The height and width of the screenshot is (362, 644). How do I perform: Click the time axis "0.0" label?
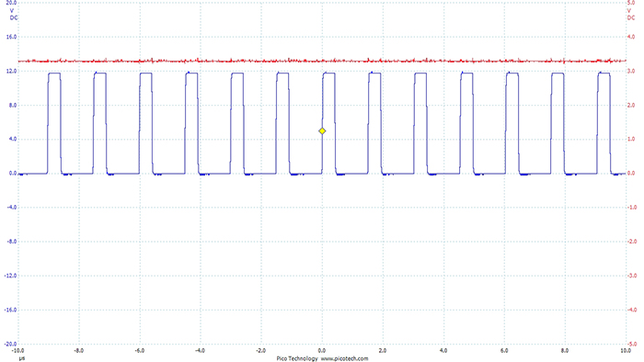322,351
